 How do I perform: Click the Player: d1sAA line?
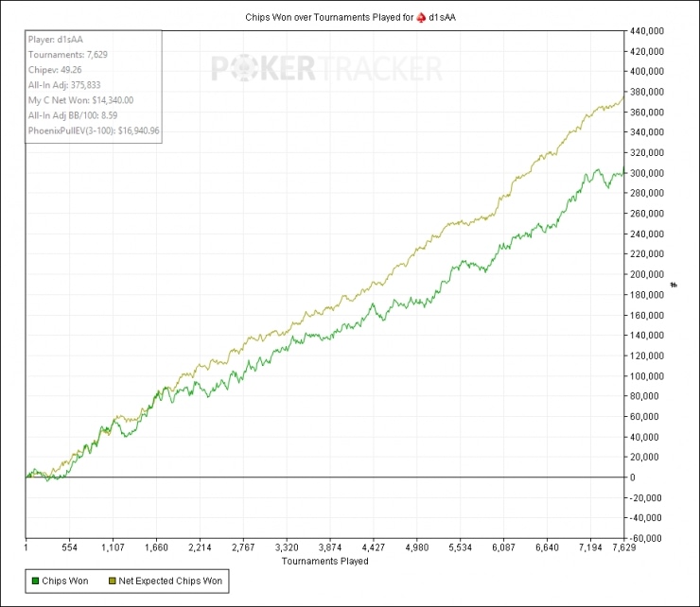[56, 40]
